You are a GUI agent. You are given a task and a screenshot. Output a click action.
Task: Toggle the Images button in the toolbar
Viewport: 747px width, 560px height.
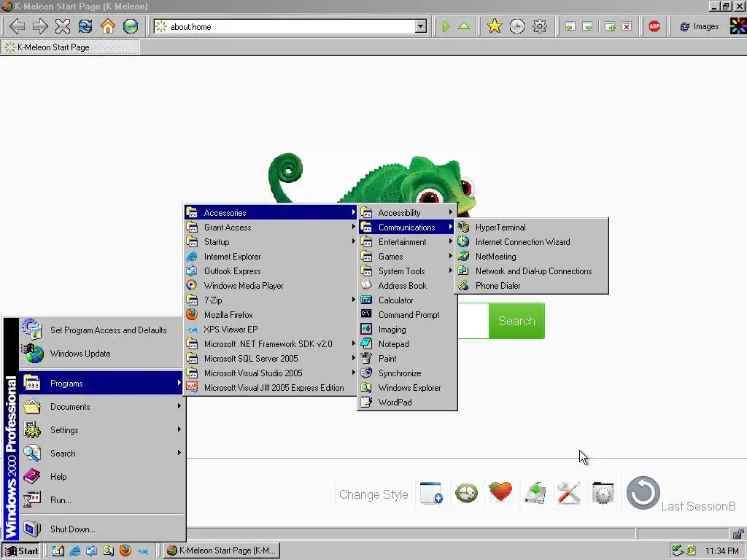pyautogui.click(x=699, y=26)
